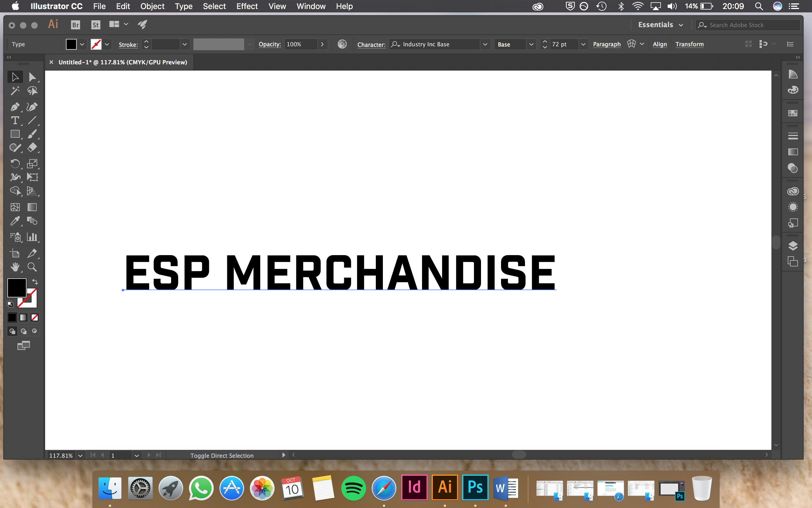Open the Character panel link
This screenshot has width=812, height=508.
(x=371, y=44)
